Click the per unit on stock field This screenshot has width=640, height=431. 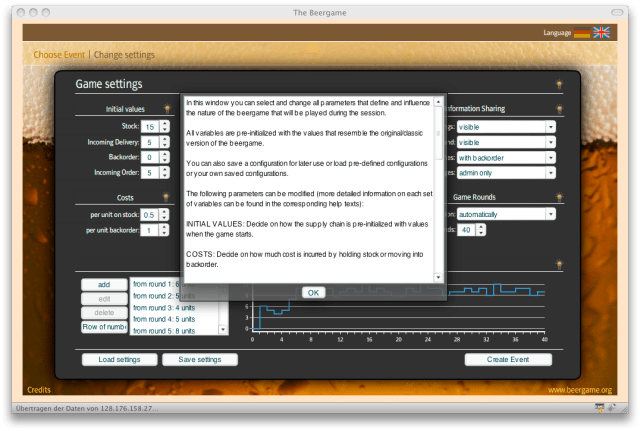[x=149, y=215]
